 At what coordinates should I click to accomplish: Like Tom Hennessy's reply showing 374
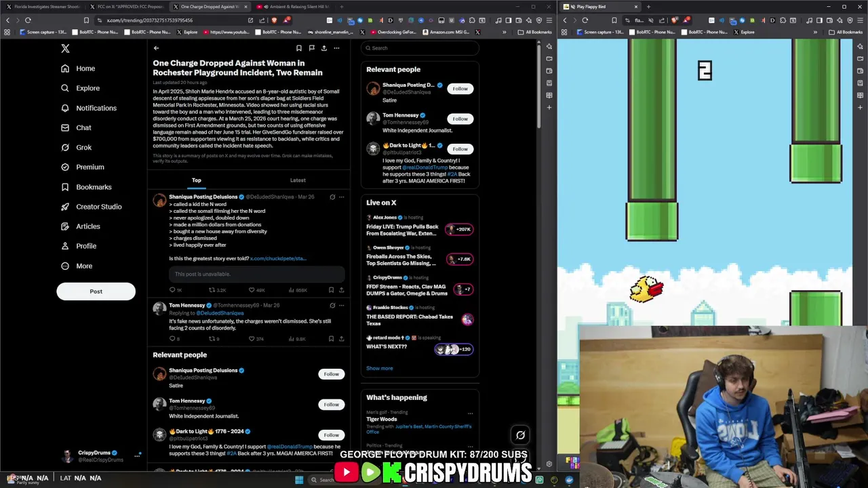click(256, 338)
